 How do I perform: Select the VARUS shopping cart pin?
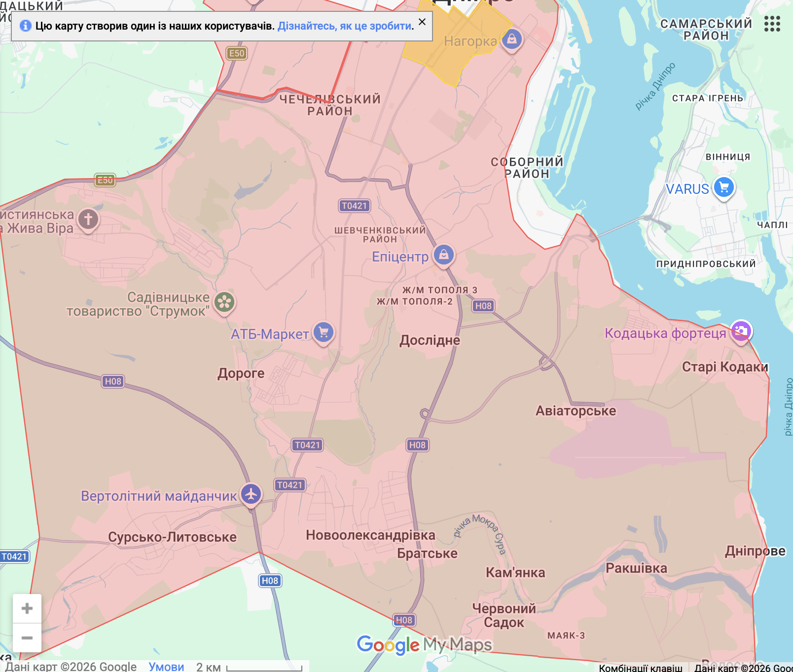click(724, 187)
